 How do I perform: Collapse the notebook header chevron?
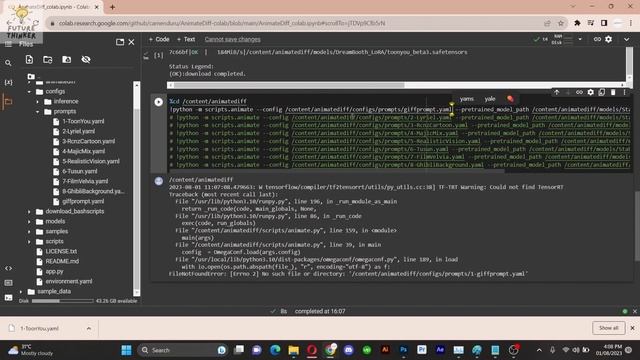pos(627,40)
